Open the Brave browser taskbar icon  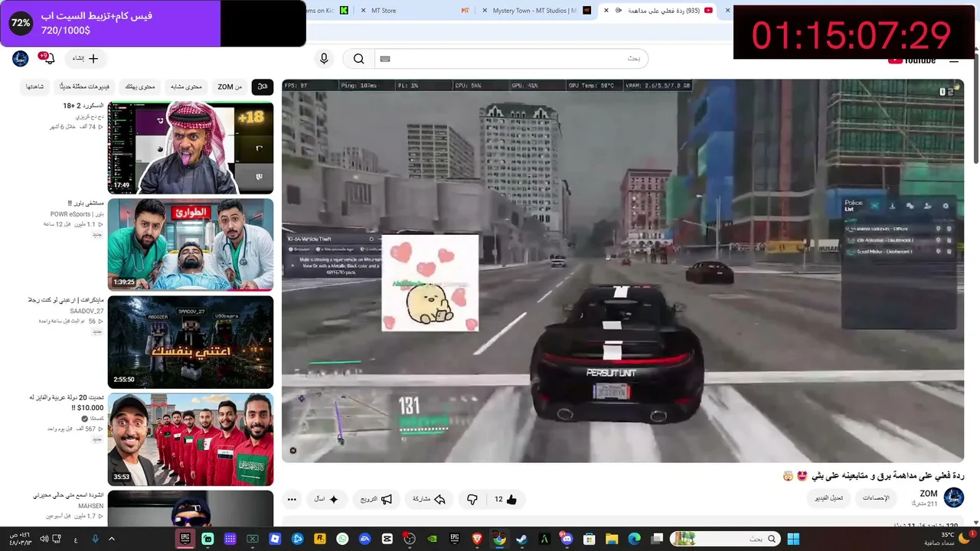(x=477, y=539)
